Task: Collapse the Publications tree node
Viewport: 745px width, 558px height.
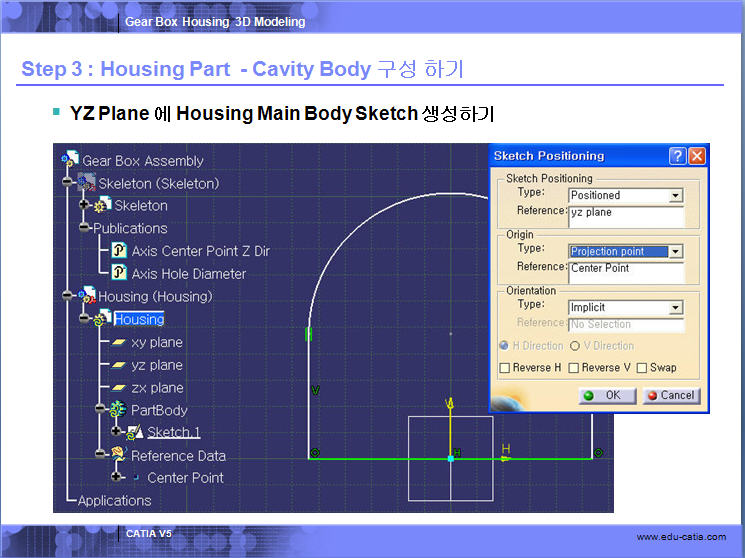Action: point(85,228)
